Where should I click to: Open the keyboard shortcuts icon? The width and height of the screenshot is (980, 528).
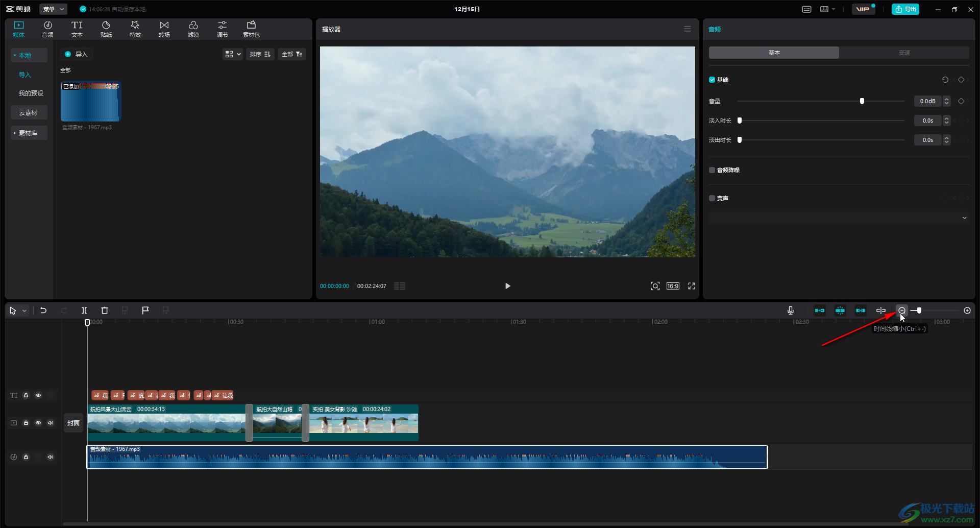[807, 9]
